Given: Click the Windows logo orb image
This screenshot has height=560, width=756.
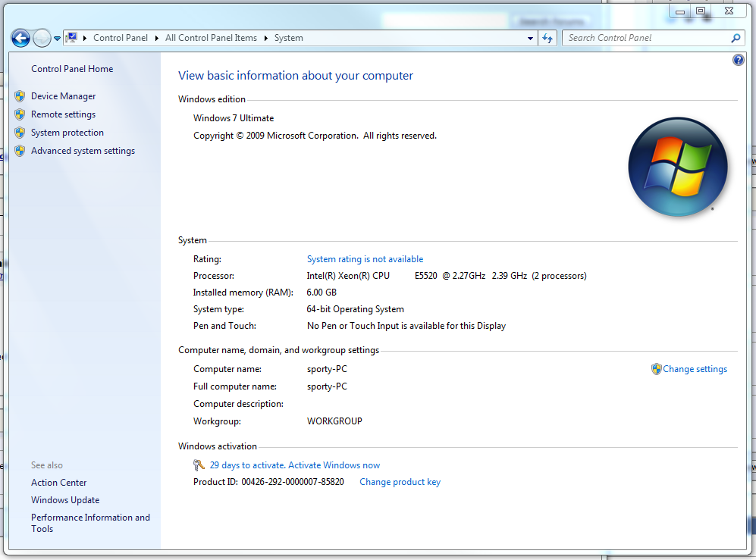Looking at the screenshot, I should pyautogui.click(x=678, y=167).
